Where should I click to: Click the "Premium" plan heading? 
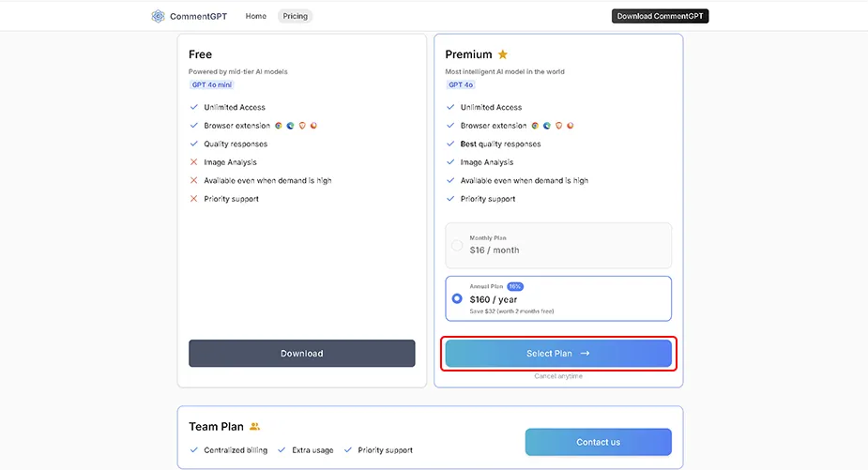coord(468,54)
